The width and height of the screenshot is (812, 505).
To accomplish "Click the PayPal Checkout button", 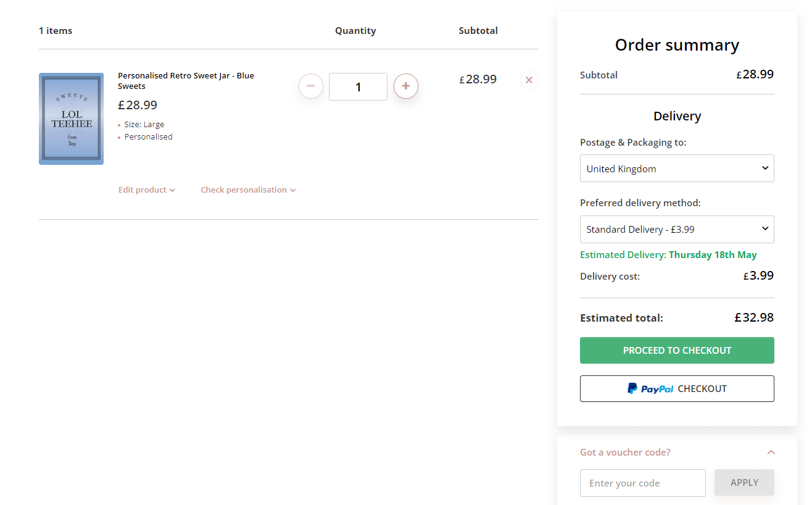I will coord(677,388).
